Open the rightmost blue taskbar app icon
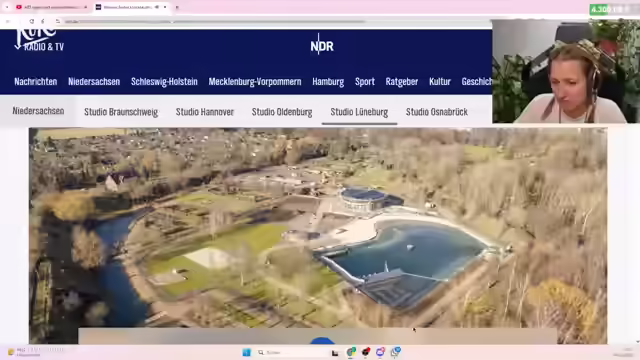This screenshot has height=360, width=640. [396, 352]
